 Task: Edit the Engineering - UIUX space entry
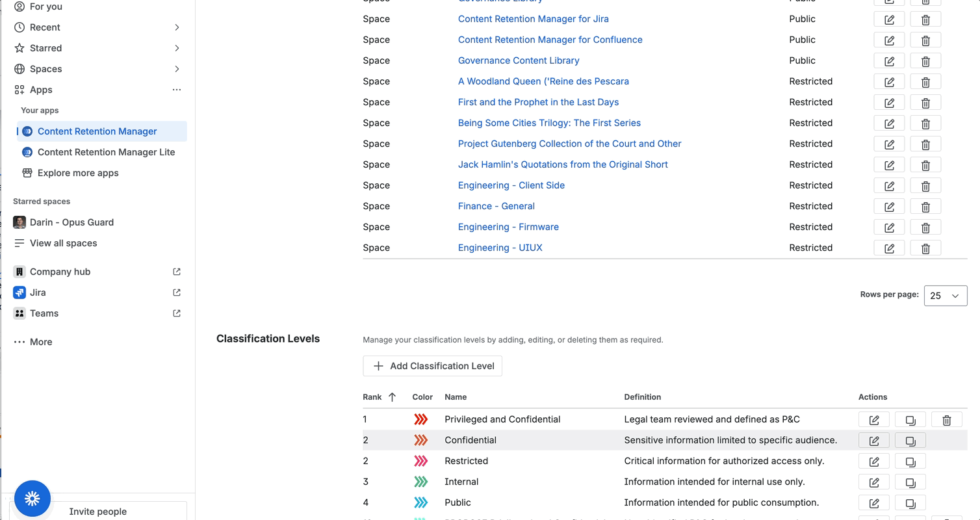[x=889, y=248]
